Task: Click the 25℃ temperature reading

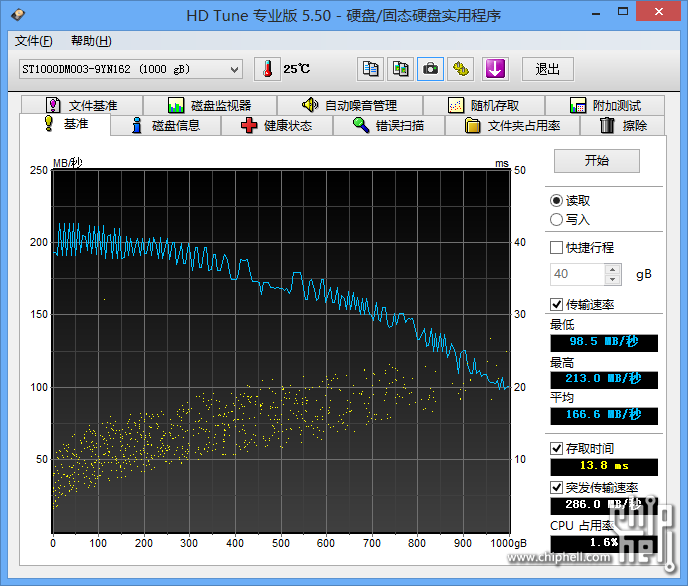Action: [296, 69]
